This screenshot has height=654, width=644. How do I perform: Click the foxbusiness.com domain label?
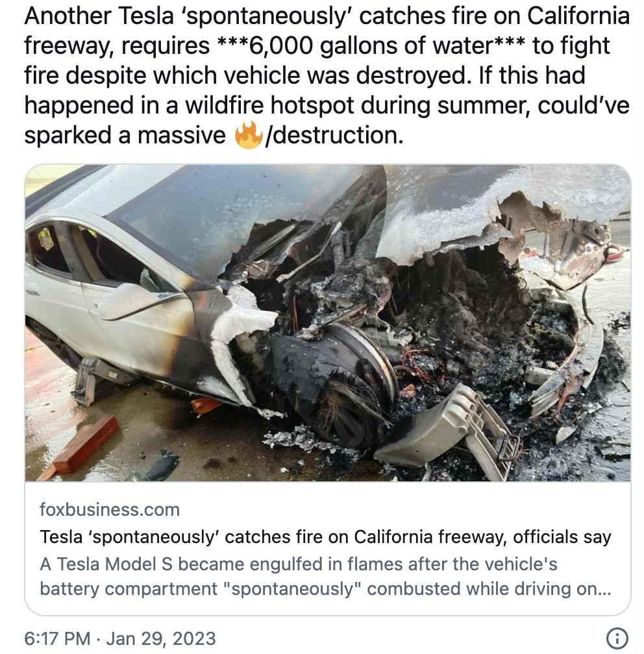tap(110, 510)
